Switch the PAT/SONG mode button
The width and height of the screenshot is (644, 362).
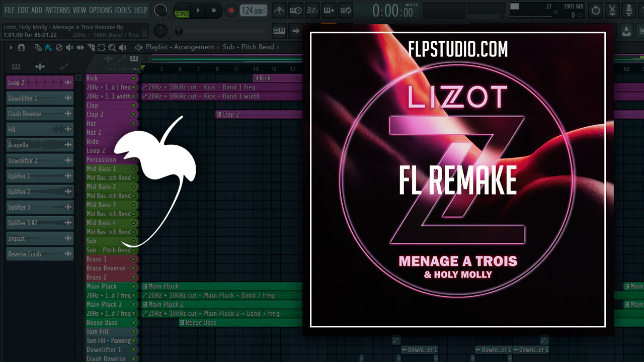[182, 11]
